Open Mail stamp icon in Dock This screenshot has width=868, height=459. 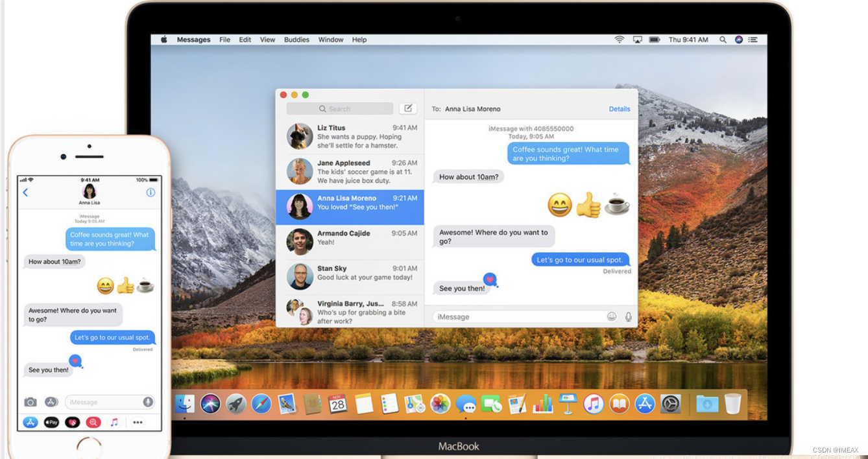287,404
